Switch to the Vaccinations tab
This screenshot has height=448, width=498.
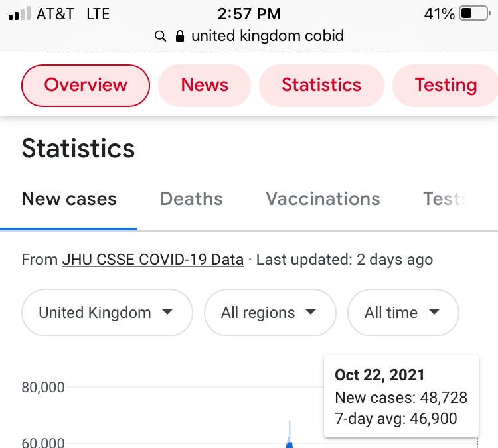click(x=323, y=199)
